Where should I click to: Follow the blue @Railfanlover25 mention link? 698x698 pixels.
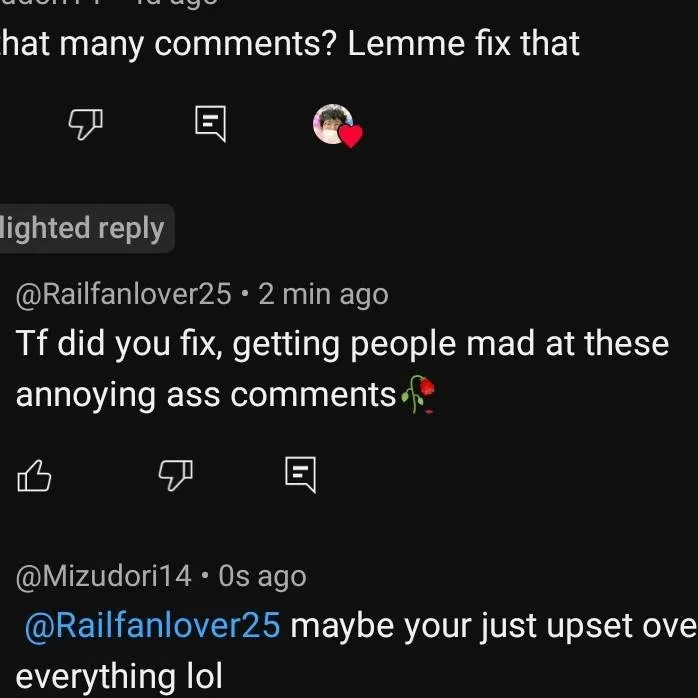[x=152, y=626]
